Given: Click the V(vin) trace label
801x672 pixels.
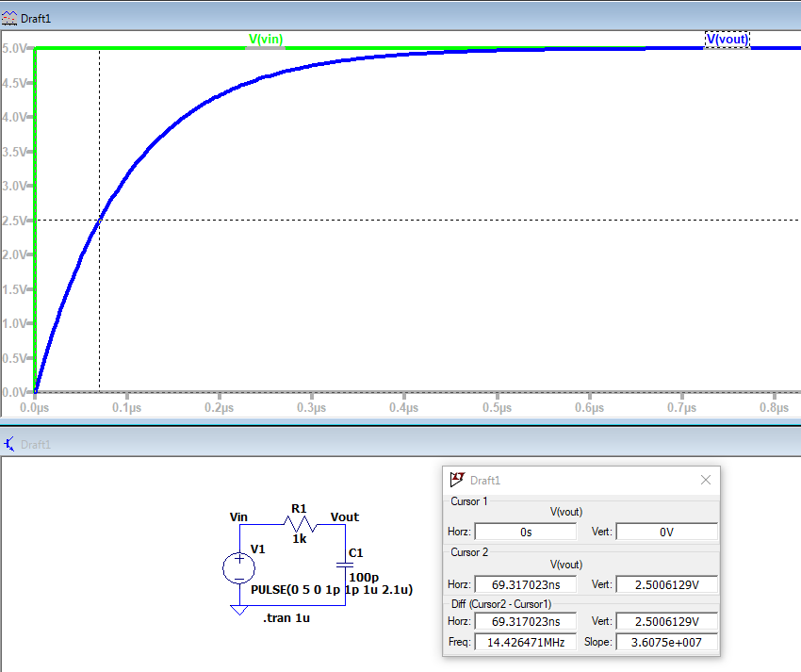Looking at the screenshot, I should (265, 40).
